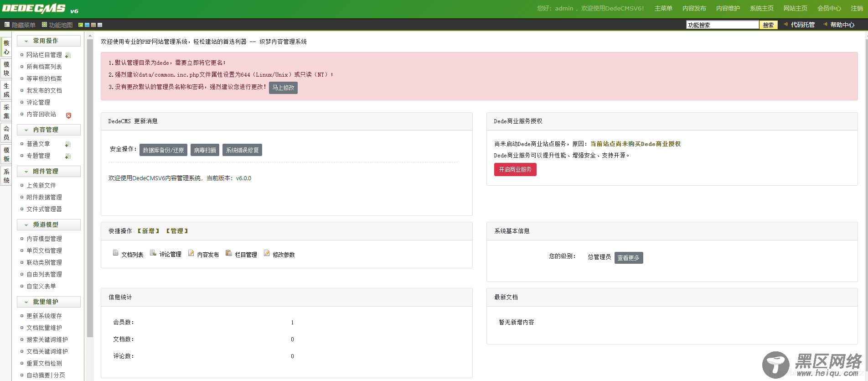Click the 数据库备份/还原 button
The image size is (868, 381).
[163, 150]
